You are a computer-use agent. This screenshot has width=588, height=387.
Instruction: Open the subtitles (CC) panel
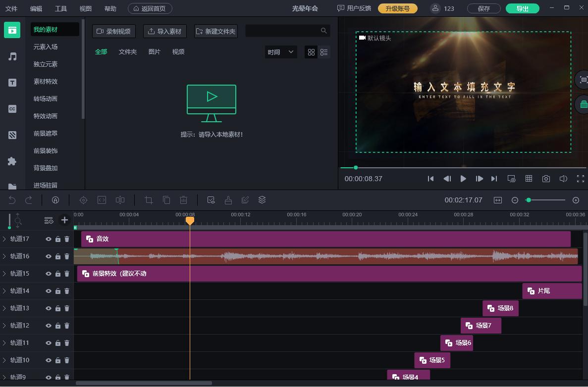(x=12, y=109)
